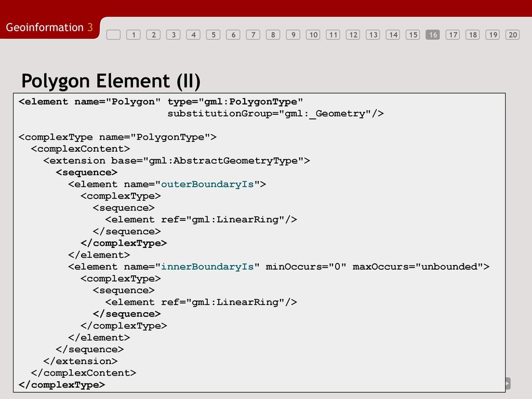The image size is (532, 399).
Task: Click the first gml:LinearRing element reference
Action: point(201,220)
